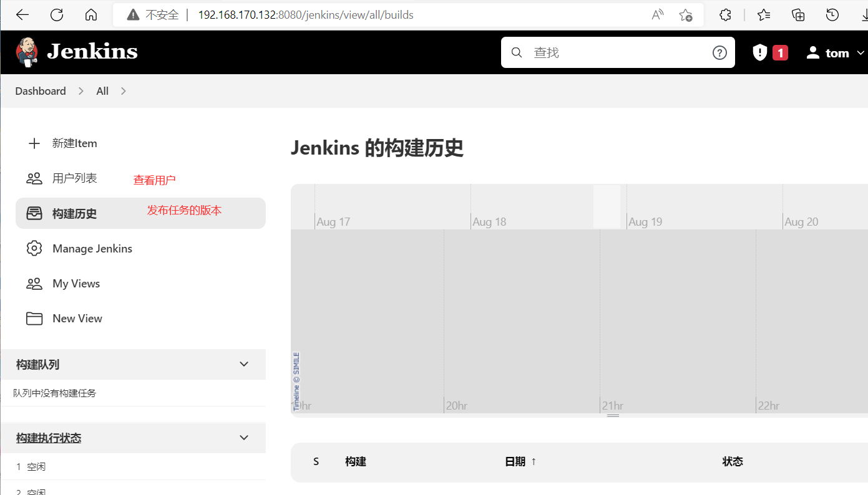Open the read aloud icon in address bar
This screenshot has width=868, height=495.
click(x=658, y=15)
